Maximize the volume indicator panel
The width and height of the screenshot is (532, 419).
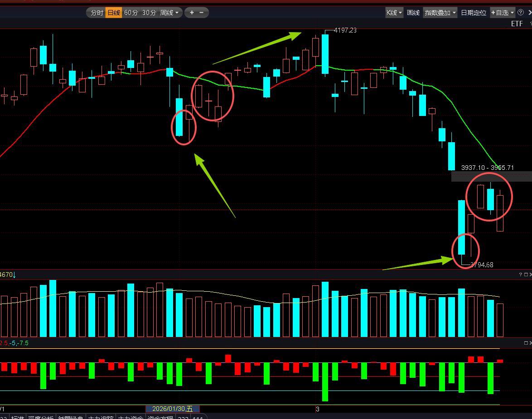(x=526, y=275)
